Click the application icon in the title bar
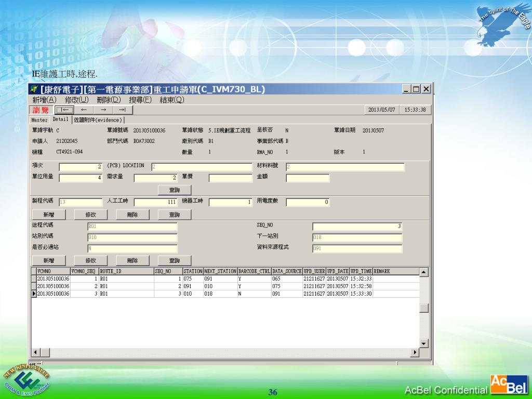This screenshot has height=399, width=532. click(34, 89)
